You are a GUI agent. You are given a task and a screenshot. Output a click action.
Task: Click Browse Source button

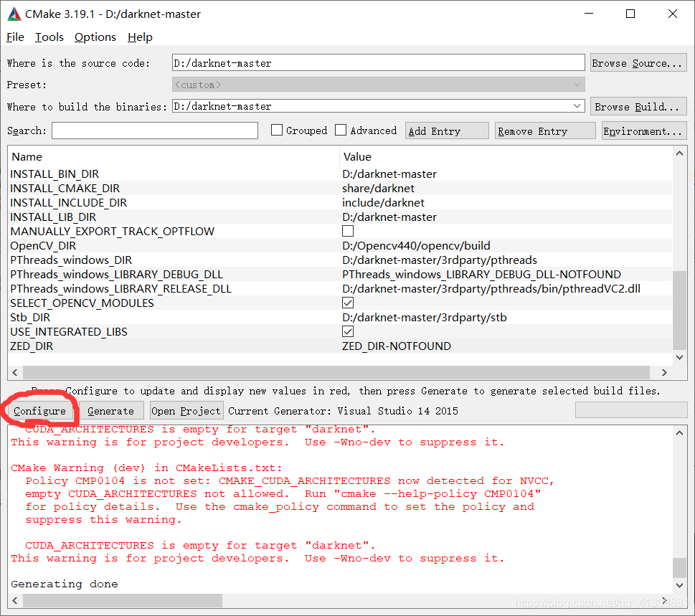pos(638,63)
